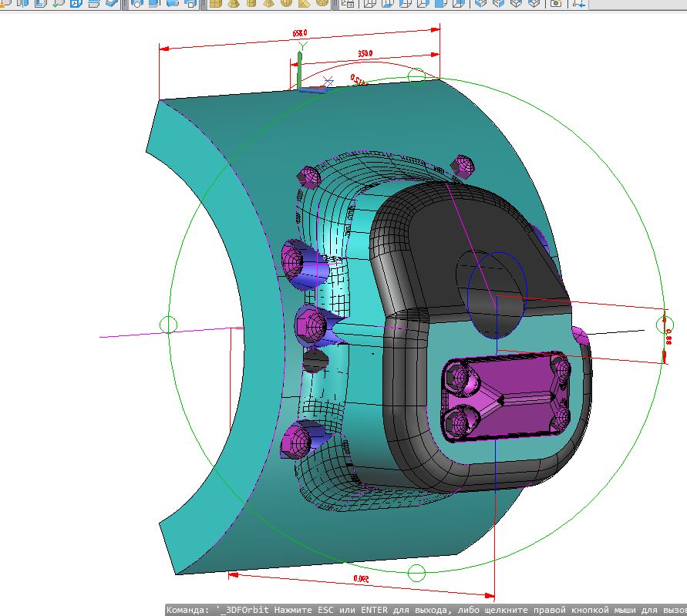Click the blue solid icon with white square
The width and height of the screenshot is (687, 616).
190,4
